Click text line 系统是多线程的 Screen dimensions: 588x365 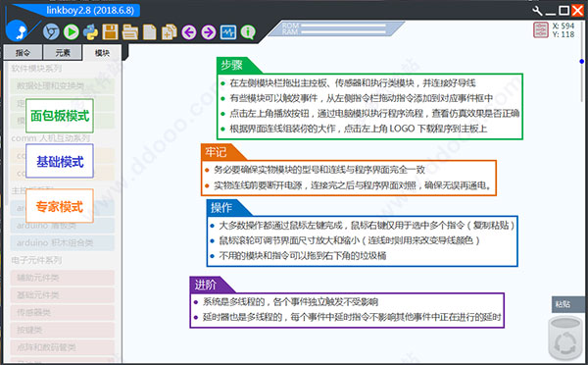(290, 302)
